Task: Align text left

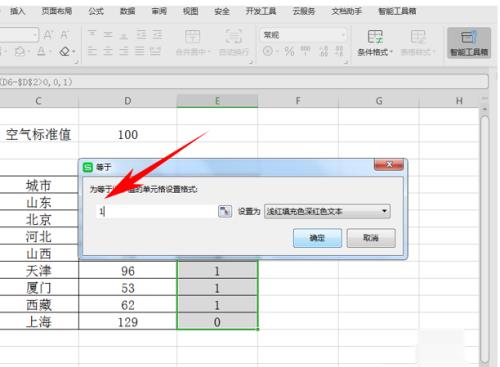Action: point(92,51)
